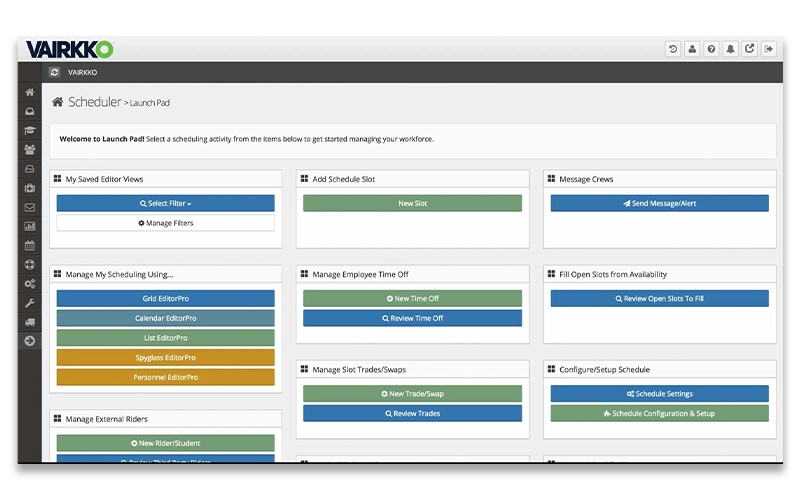Click the Fill Open Slots from Availability header
Image resolution: width=800 pixels, height=500 pixels.
coord(660,274)
